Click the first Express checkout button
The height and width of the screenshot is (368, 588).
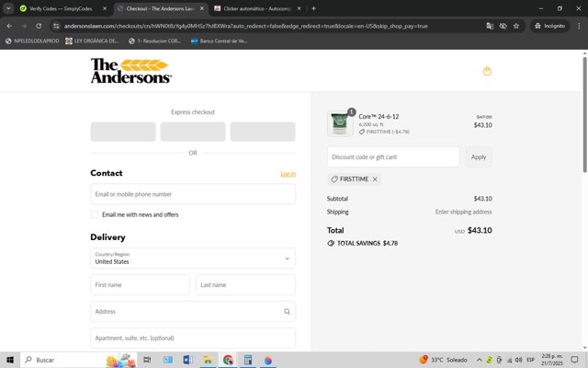pyautogui.click(x=123, y=132)
